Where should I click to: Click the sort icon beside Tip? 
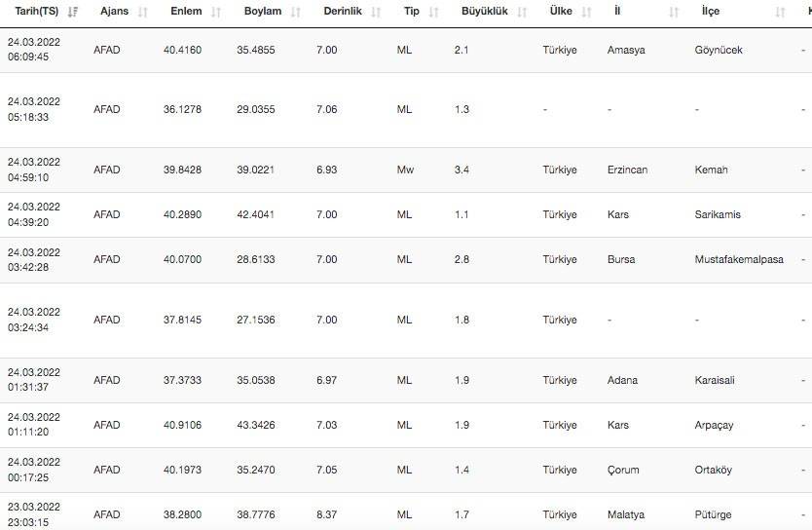[434, 13]
